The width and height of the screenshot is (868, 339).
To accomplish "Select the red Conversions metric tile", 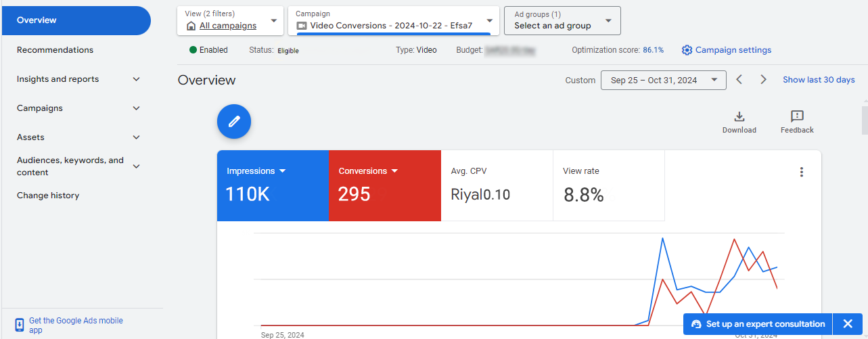I will [x=384, y=185].
